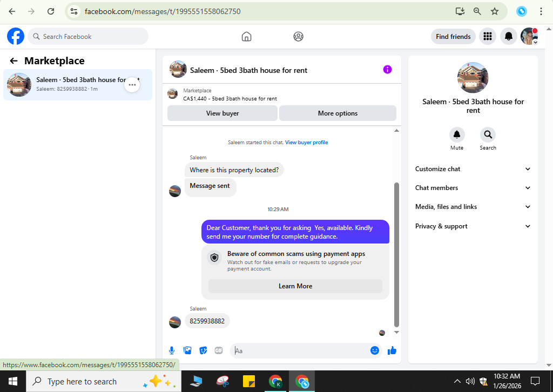This screenshot has height=392, width=553.
Task: Send a thumbs-up like
Action: click(392, 350)
